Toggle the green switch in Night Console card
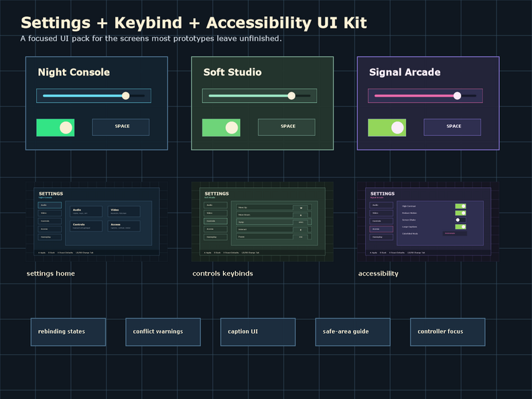532x399 pixels. 56,127
